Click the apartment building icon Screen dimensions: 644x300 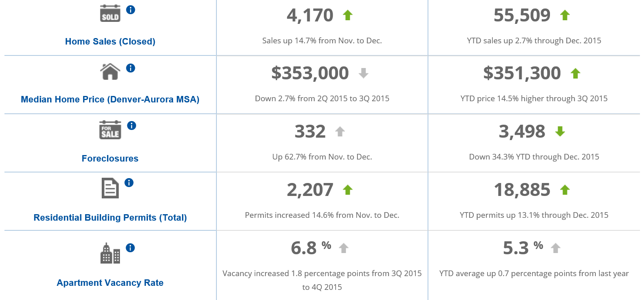pos(110,253)
